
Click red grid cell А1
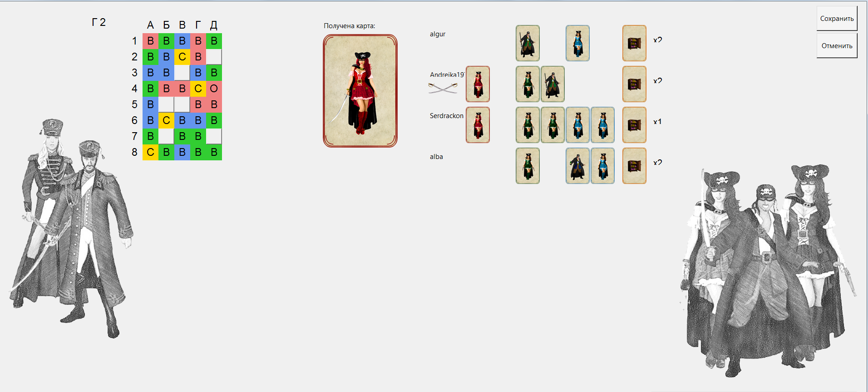(x=150, y=41)
